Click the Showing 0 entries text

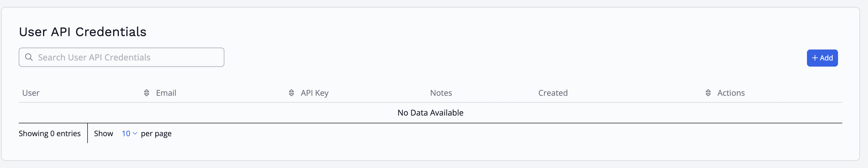(x=50, y=134)
